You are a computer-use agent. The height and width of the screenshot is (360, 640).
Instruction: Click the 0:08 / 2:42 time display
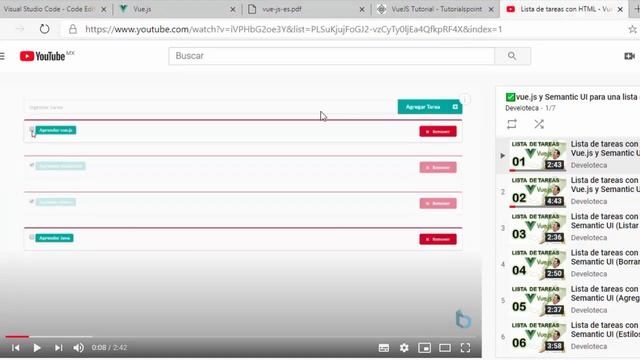109,348
